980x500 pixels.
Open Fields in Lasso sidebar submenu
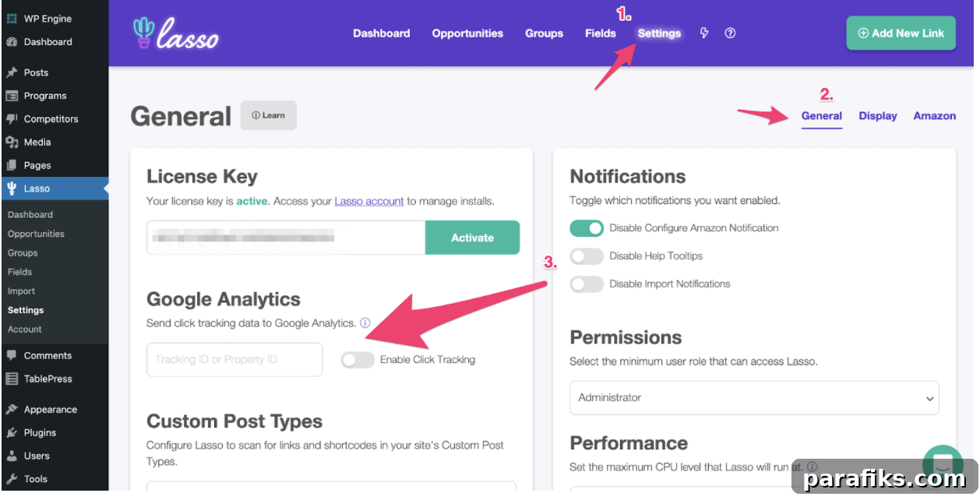tap(20, 272)
